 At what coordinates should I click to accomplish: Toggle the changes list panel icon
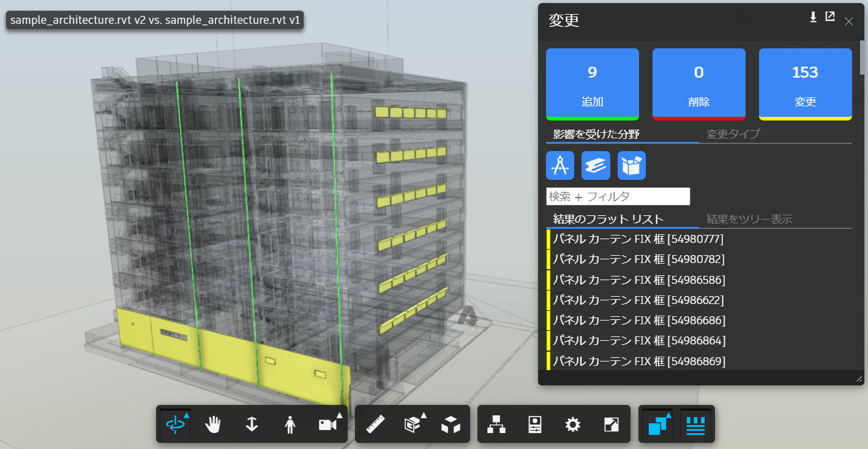click(695, 424)
